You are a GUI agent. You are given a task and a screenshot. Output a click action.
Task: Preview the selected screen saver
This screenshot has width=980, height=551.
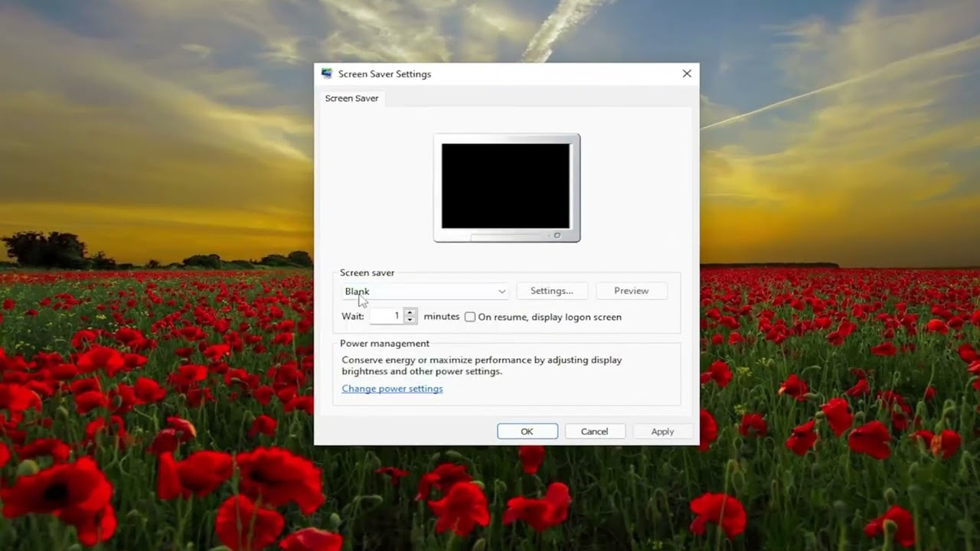(x=631, y=291)
